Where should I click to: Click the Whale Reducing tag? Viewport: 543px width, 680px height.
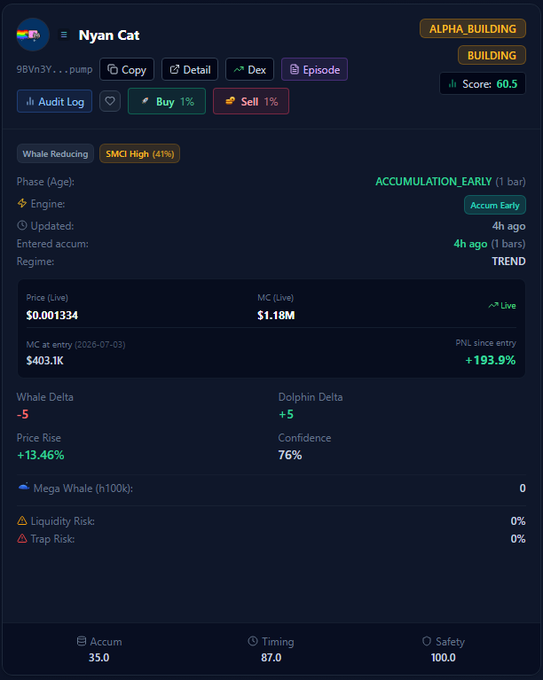(x=55, y=154)
